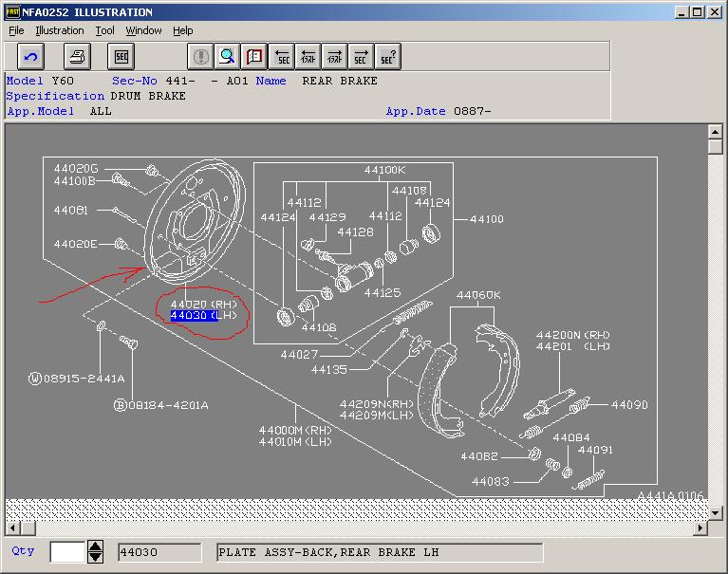
Task: Go to next illustration right arrow icon
Action: point(334,57)
